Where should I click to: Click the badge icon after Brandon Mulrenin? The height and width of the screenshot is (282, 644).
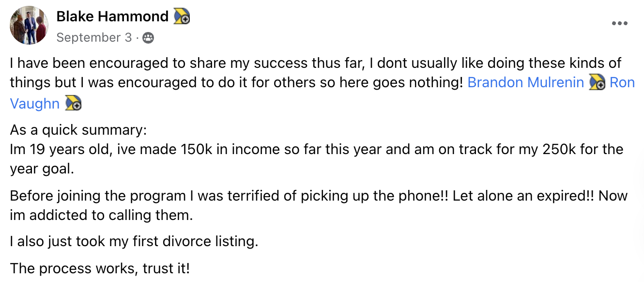[597, 83]
